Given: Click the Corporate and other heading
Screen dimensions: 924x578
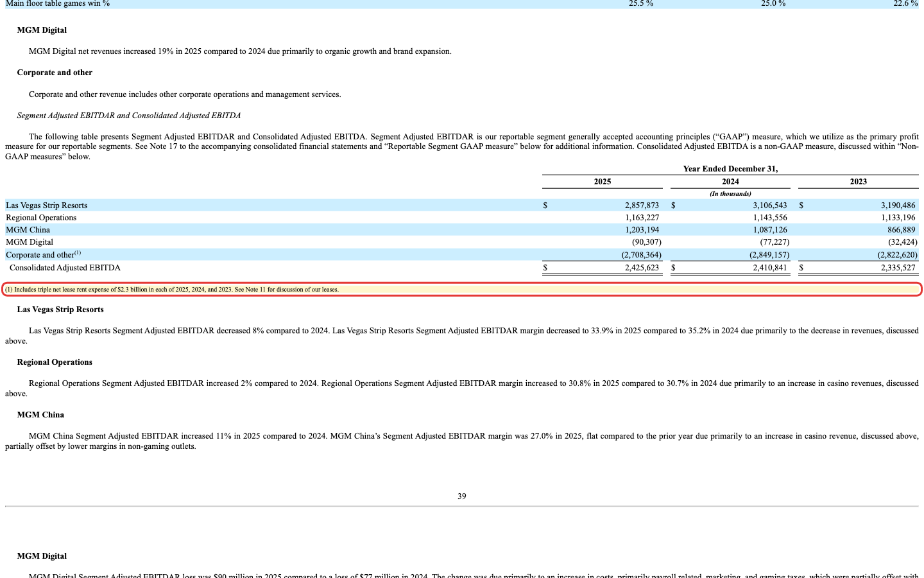Looking at the screenshot, I should click(x=55, y=73).
